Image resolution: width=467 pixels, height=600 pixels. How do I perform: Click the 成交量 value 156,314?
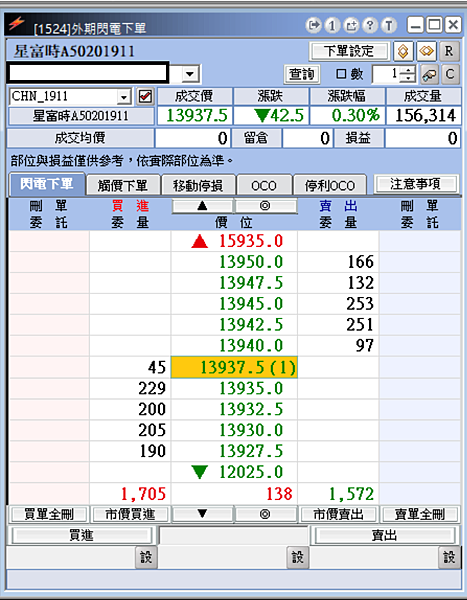tap(423, 116)
